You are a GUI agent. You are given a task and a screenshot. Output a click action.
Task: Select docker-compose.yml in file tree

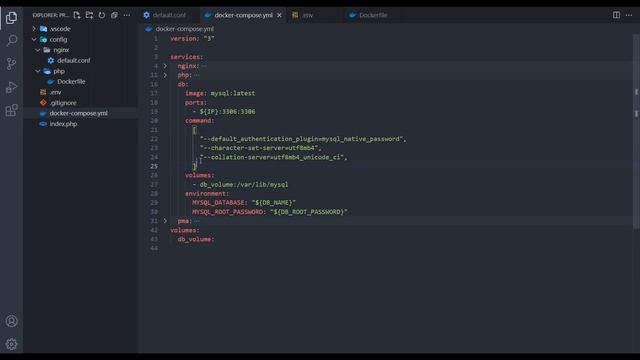point(78,113)
